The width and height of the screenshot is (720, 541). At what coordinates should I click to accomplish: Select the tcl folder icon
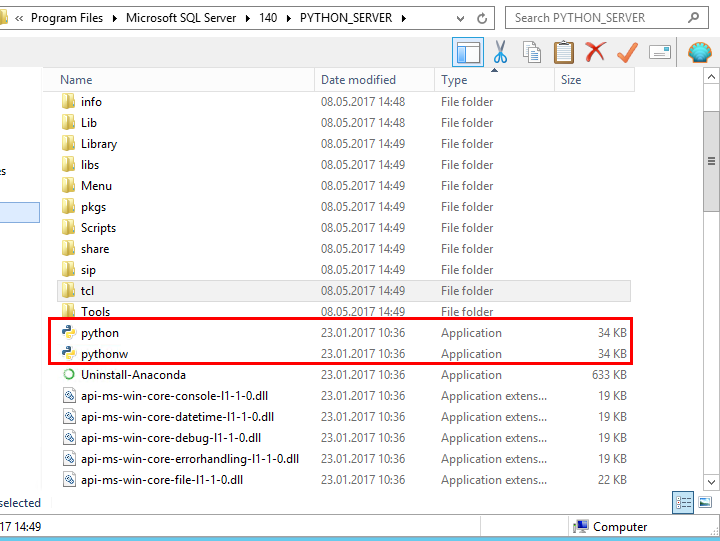pyautogui.click(x=68, y=291)
